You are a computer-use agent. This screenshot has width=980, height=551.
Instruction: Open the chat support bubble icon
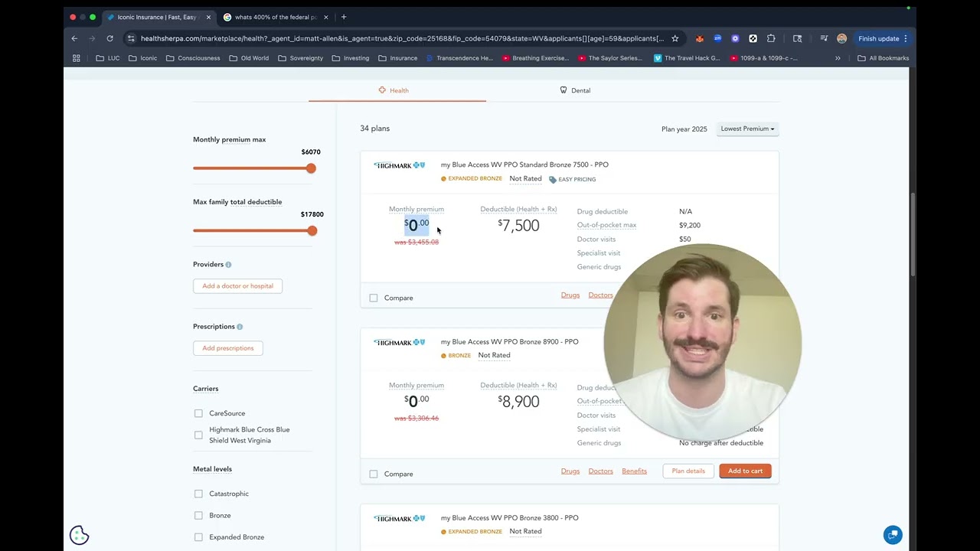coord(892,535)
